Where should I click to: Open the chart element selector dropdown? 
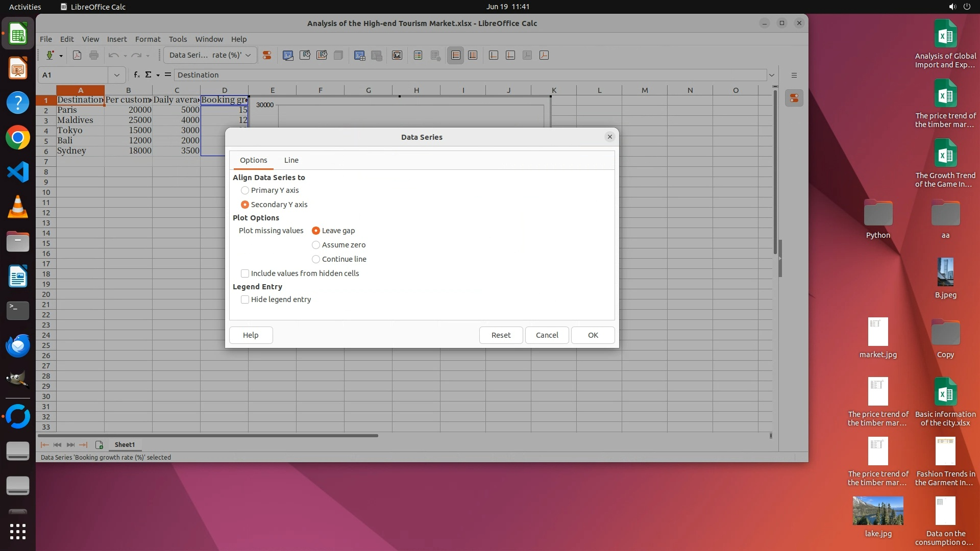click(248, 55)
